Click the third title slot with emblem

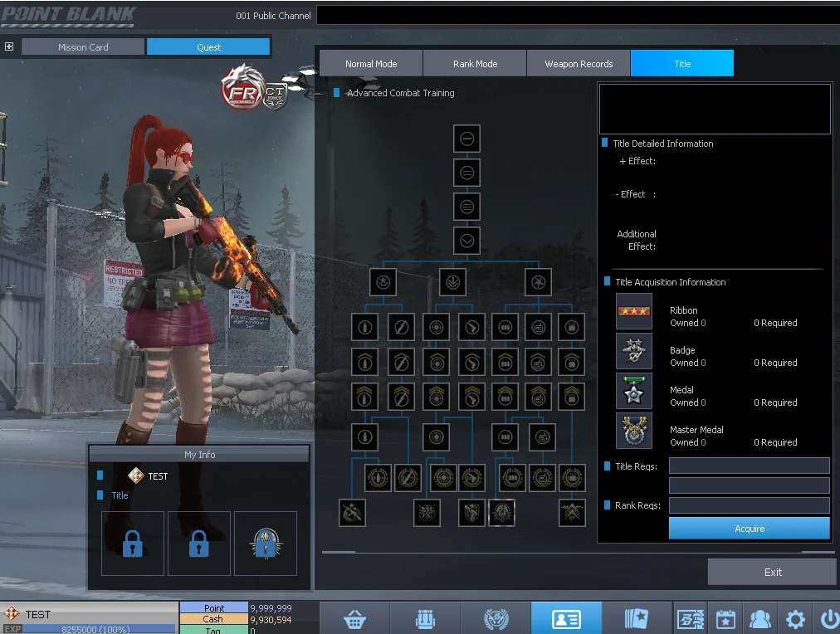[x=266, y=544]
